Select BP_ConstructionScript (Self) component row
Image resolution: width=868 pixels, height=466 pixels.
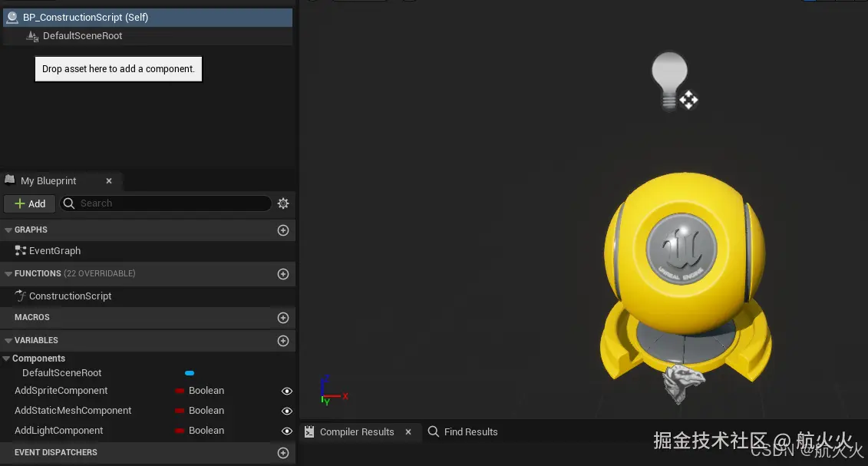[147, 17]
